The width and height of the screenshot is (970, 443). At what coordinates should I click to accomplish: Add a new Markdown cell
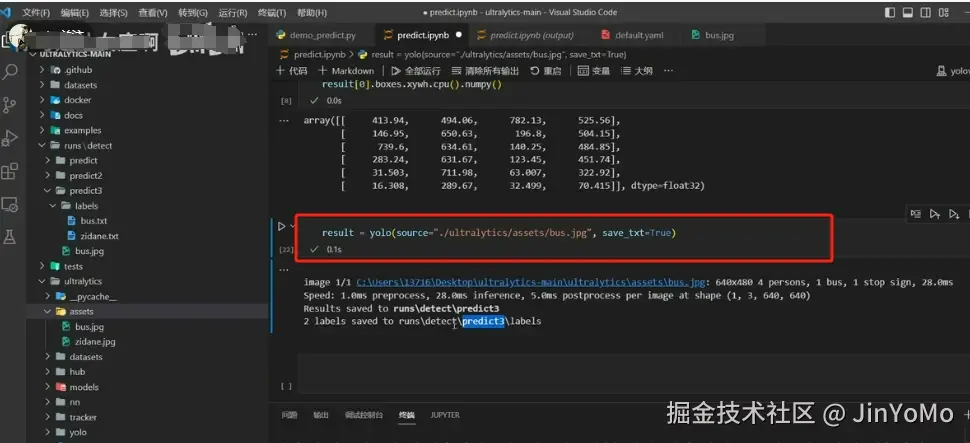346,71
